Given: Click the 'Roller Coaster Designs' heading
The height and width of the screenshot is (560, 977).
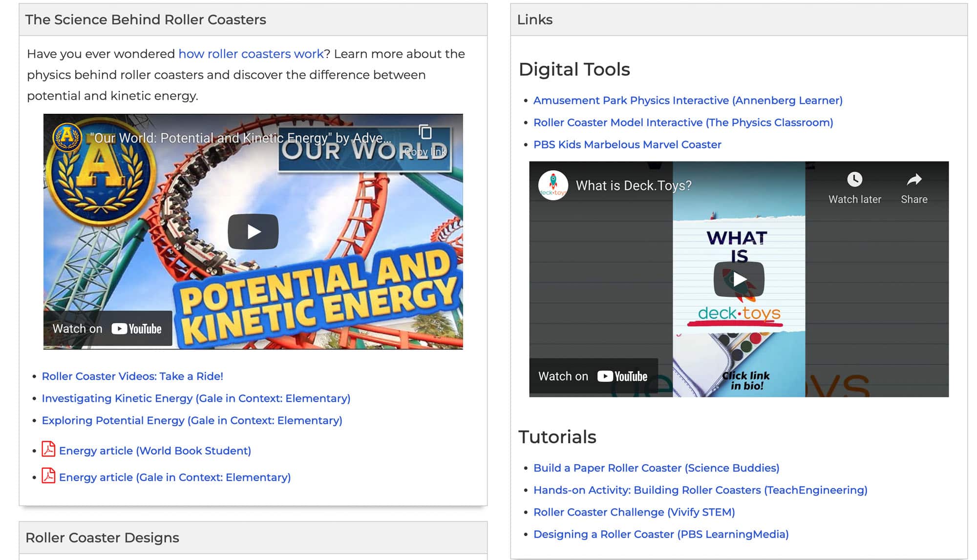Looking at the screenshot, I should [102, 538].
